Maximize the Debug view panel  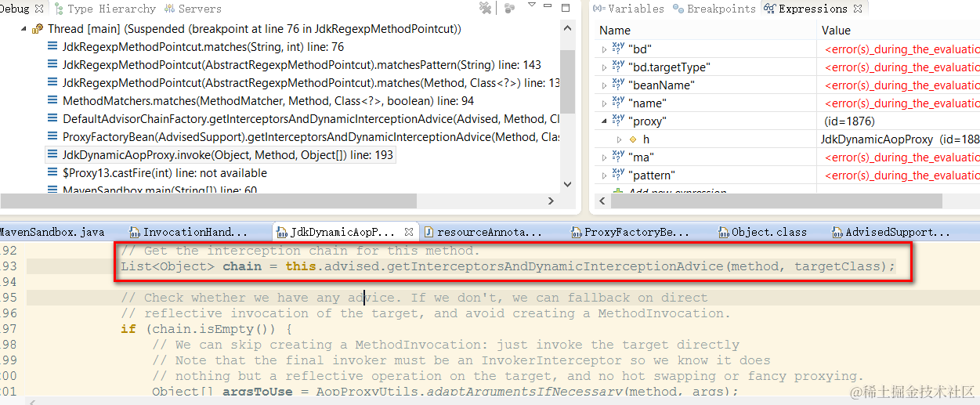[566, 9]
